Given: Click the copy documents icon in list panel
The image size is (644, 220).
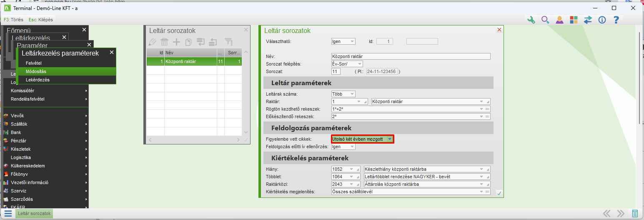Looking at the screenshot, I should coord(188,41).
